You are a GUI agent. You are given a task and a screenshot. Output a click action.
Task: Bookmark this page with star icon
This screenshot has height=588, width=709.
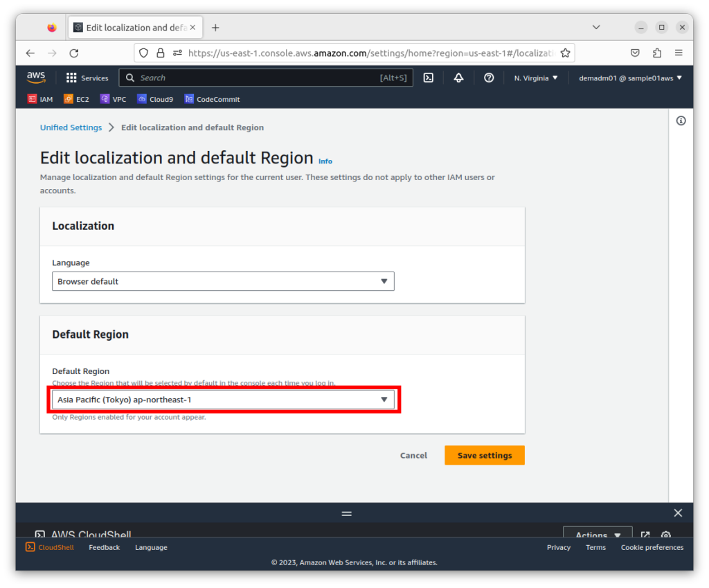pos(565,53)
